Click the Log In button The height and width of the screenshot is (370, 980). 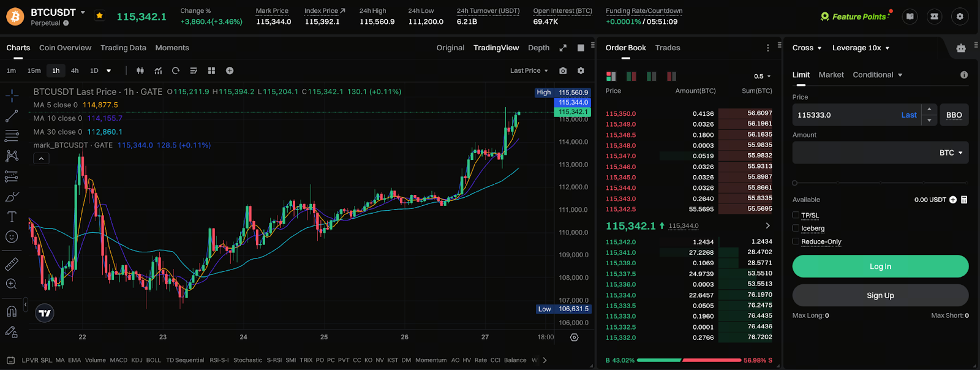pyautogui.click(x=880, y=266)
